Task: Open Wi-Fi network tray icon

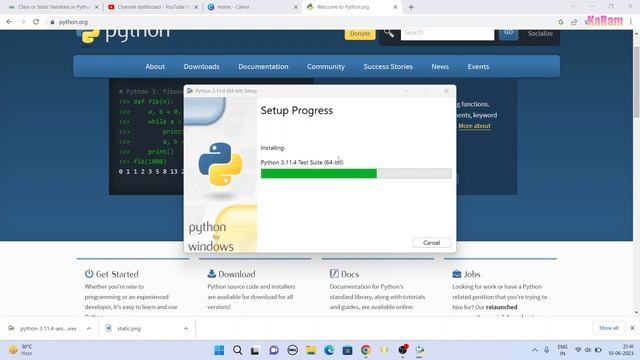Action: 578,350
